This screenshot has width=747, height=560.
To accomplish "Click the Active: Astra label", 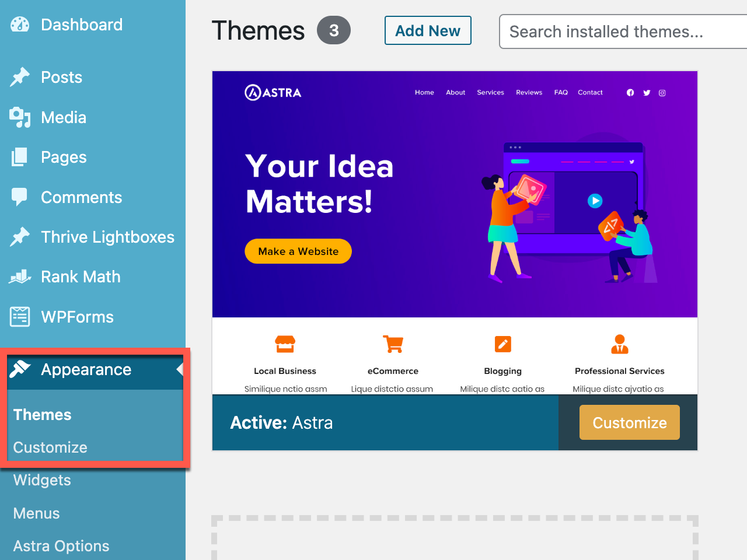I will point(281,422).
